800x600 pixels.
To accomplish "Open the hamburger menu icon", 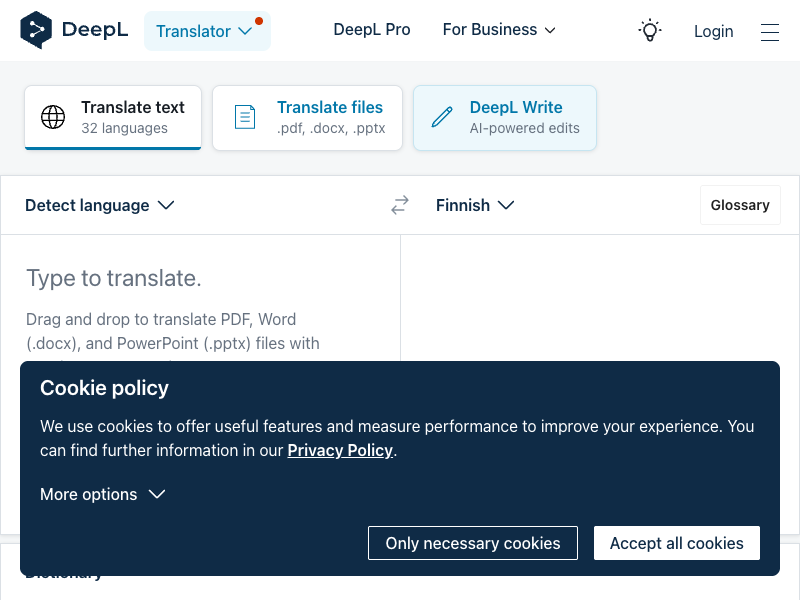I will [769, 32].
